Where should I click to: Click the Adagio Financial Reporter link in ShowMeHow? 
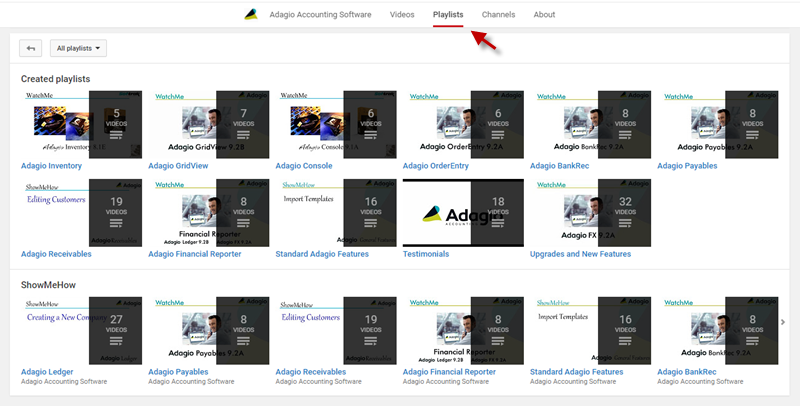click(449, 372)
